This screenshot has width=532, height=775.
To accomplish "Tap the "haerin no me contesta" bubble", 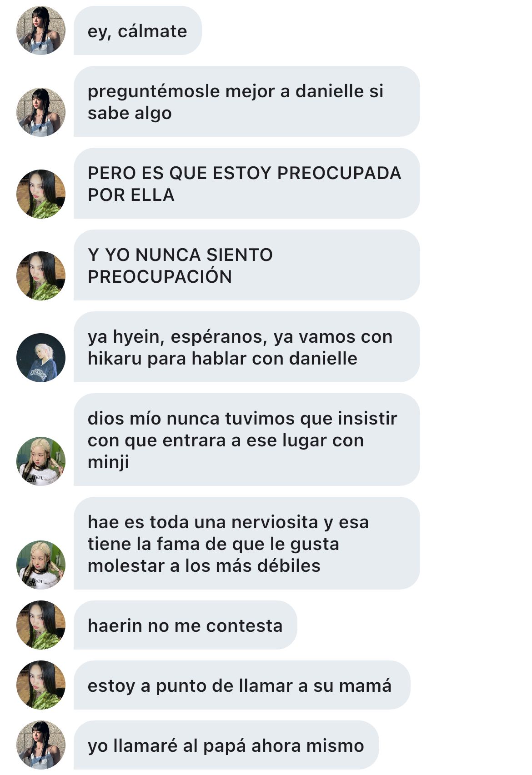I will click(186, 625).
